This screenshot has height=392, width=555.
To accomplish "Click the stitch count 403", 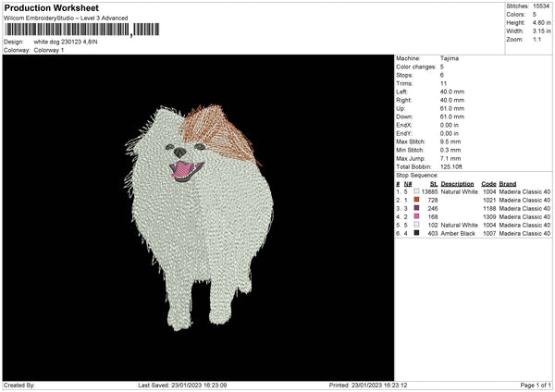I will [x=433, y=234].
